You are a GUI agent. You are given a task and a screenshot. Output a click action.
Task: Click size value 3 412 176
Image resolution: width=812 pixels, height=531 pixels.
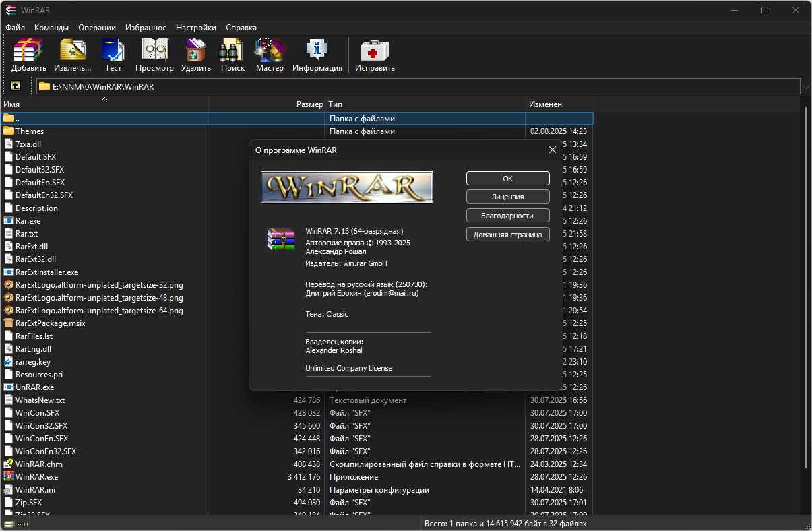pos(303,476)
